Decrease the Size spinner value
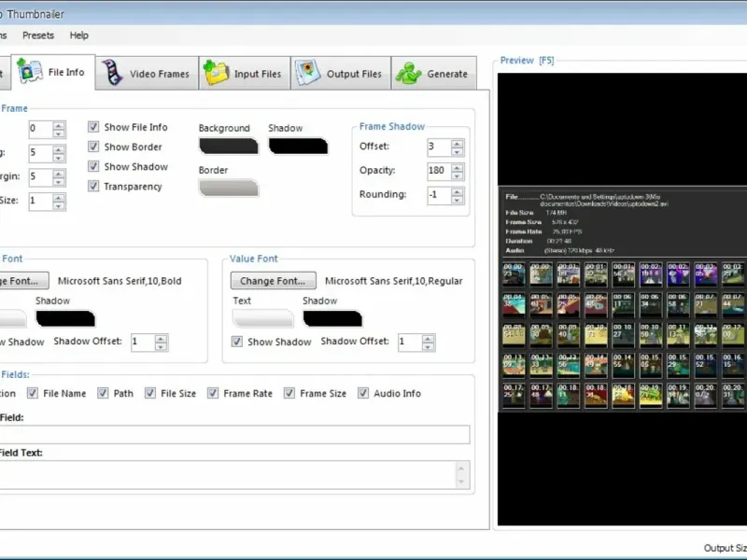 pyautogui.click(x=59, y=205)
